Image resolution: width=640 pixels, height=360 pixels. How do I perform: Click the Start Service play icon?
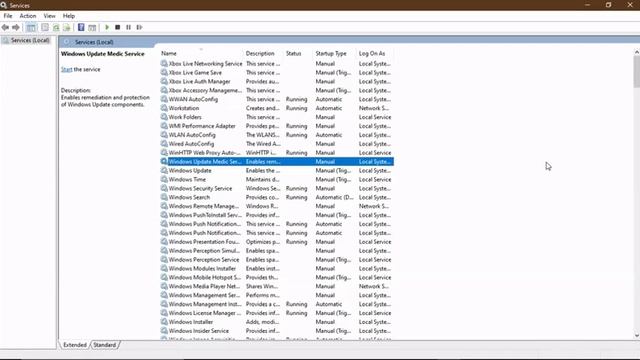click(x=107, y=27)
